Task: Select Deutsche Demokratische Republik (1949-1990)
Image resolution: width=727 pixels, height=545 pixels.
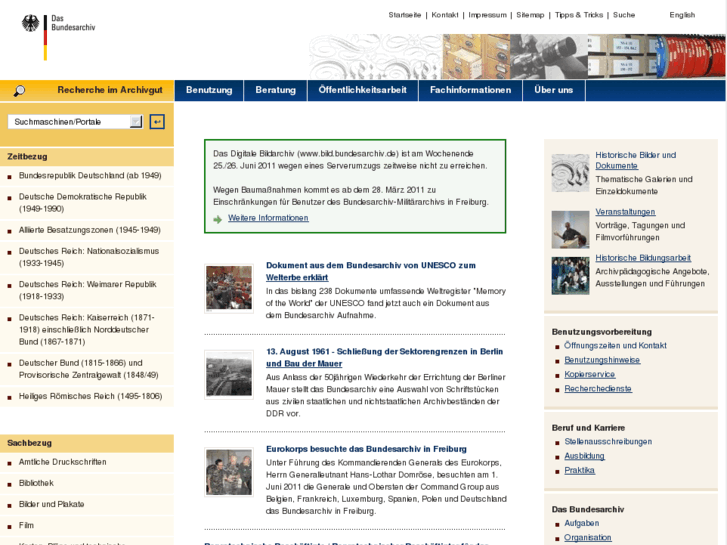Action: coord(83,203)
